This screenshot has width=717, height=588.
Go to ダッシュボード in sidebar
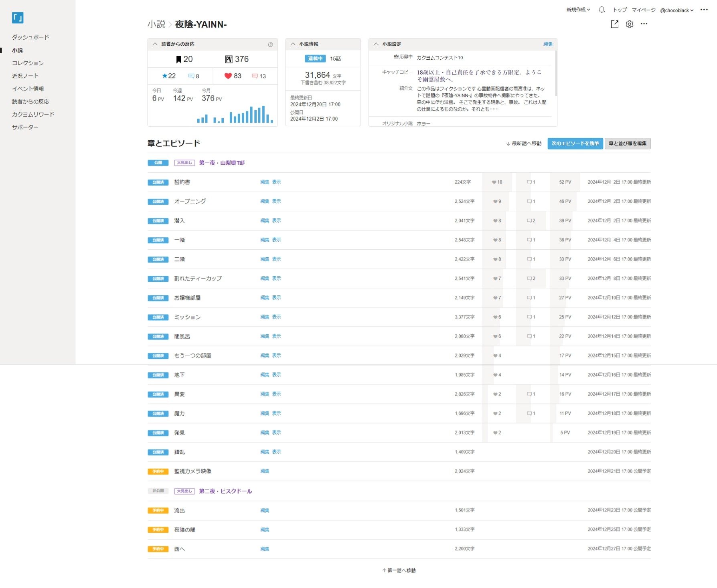click(x=30, y=37)
